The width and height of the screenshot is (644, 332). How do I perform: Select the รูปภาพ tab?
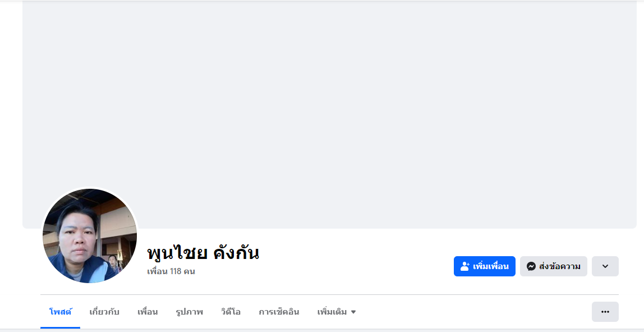click(x=189, y=312)
